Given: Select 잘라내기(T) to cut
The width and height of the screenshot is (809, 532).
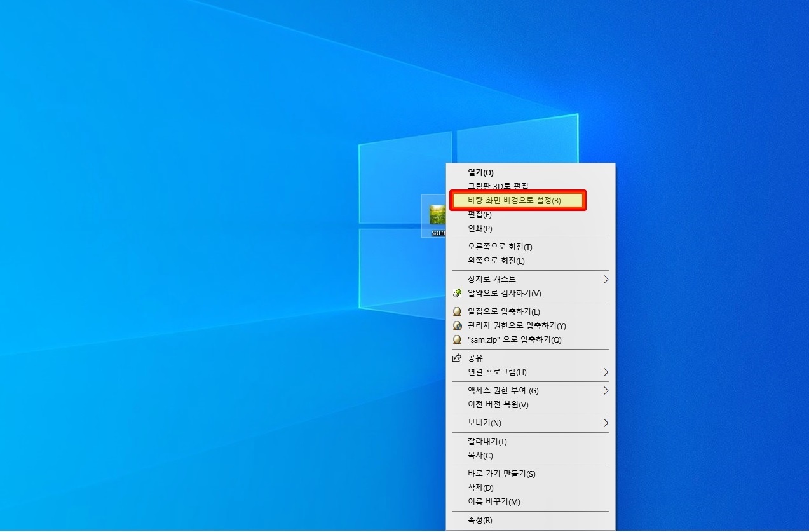Looking at the screenshot, I should pyautogui.click(x=531, y=442).
